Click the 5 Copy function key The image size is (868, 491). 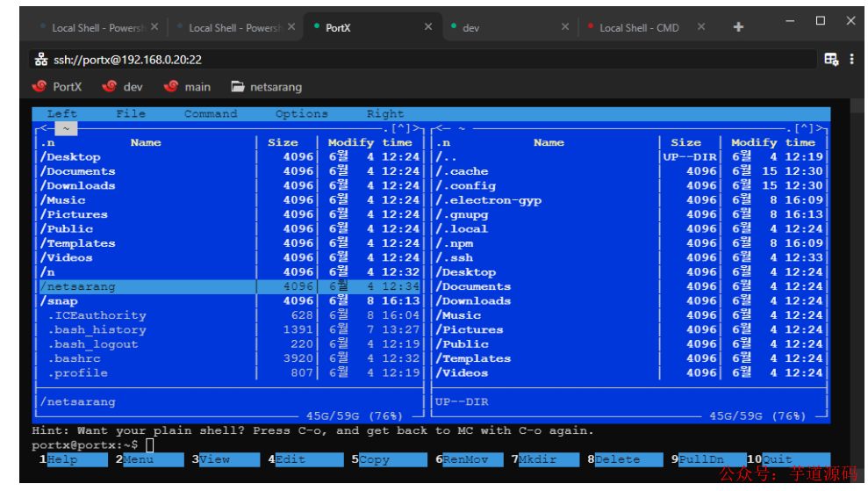click(389, 459)
